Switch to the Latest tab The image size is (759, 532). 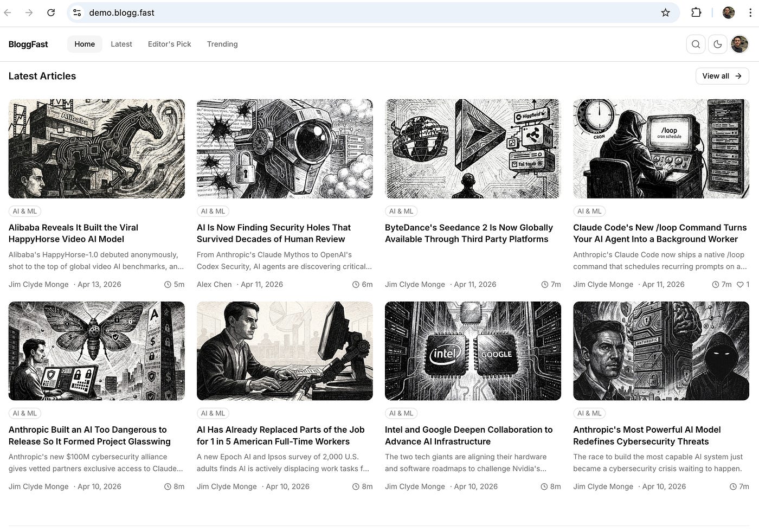click(x=121, y=44)
